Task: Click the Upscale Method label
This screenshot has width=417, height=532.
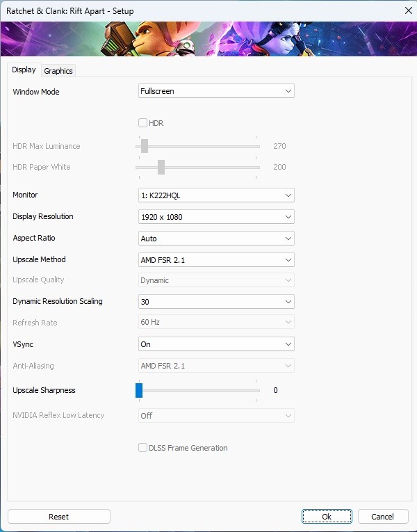Action: (x=40, y=259)
